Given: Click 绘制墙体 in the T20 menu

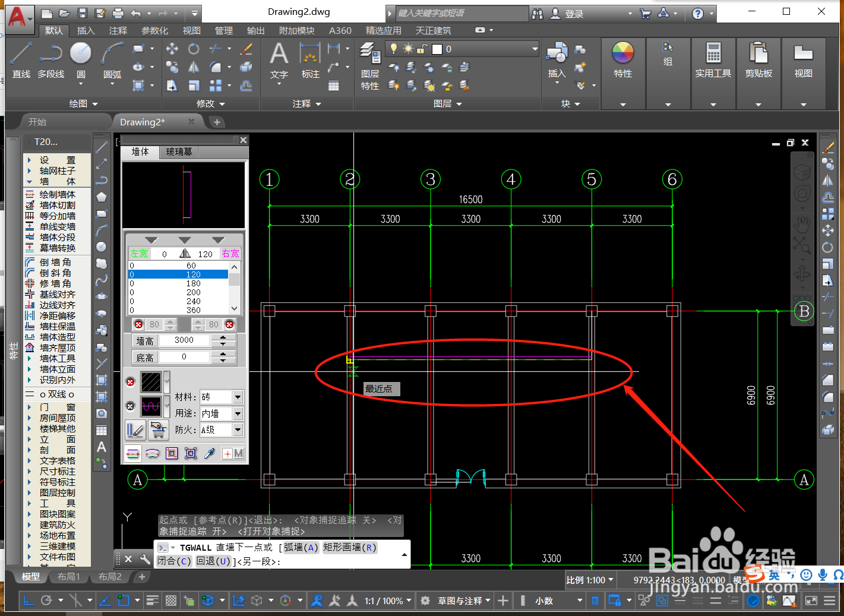Looking at the screenshot, I should click(57, 194).
